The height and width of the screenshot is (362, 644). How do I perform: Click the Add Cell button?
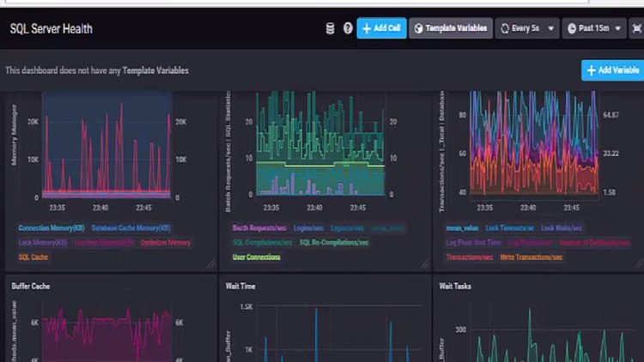(381, 28)
